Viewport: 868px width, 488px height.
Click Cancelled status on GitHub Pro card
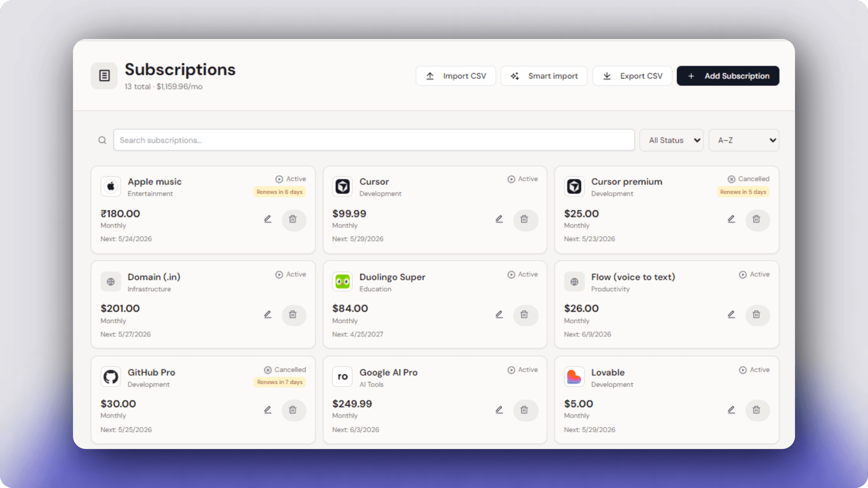pos(285,370)
